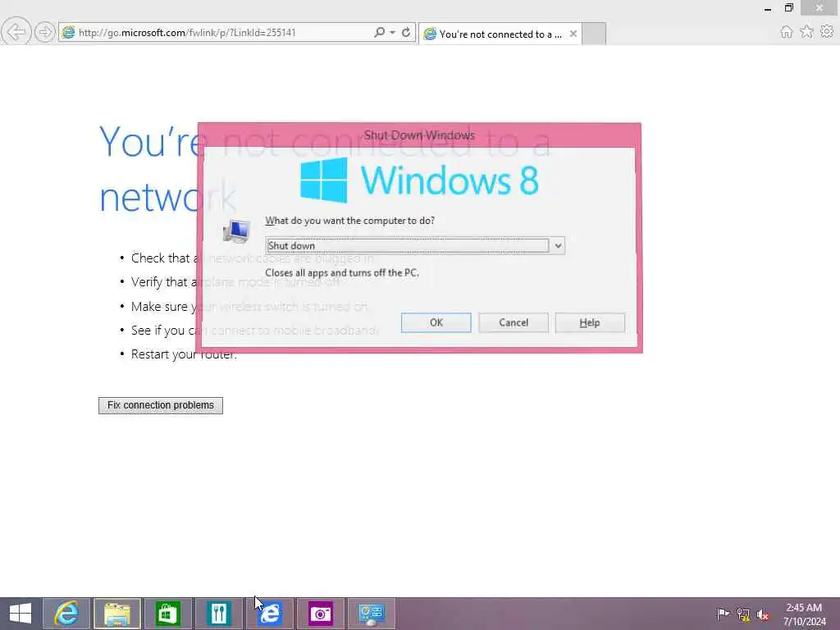This screenshot has height=630, width=840.
Task: Click the site favicon in address bar
Action: 68,32
